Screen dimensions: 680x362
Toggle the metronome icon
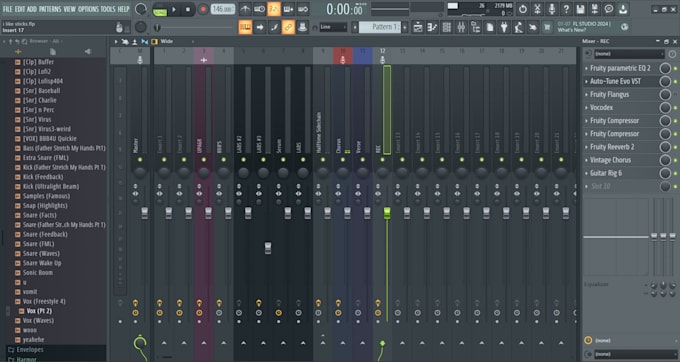tap(245, 9)
